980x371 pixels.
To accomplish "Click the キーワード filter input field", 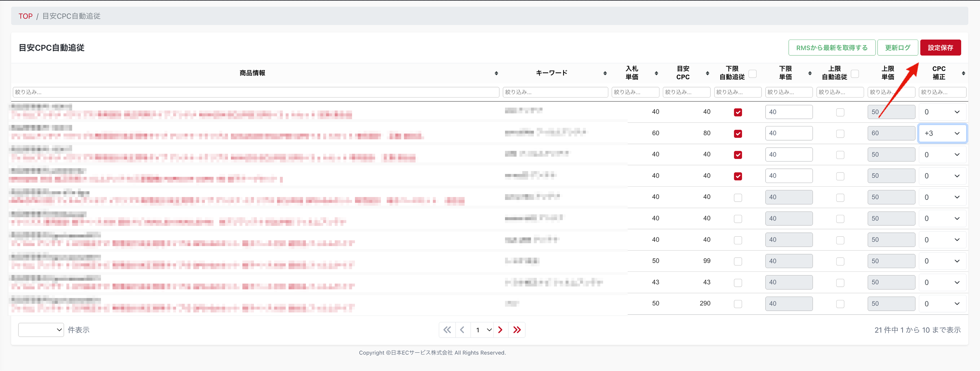I will [555, 92].
